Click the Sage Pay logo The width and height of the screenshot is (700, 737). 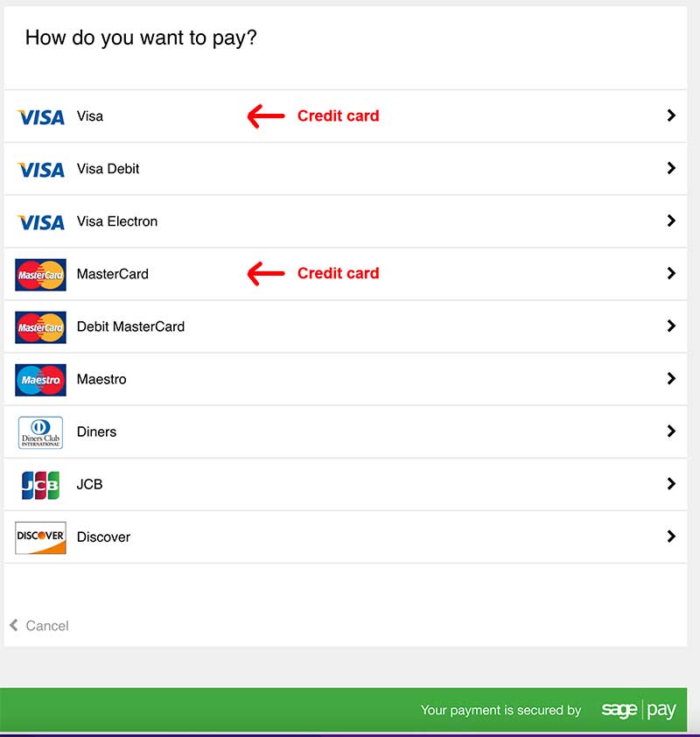click(x=639, y=710)
